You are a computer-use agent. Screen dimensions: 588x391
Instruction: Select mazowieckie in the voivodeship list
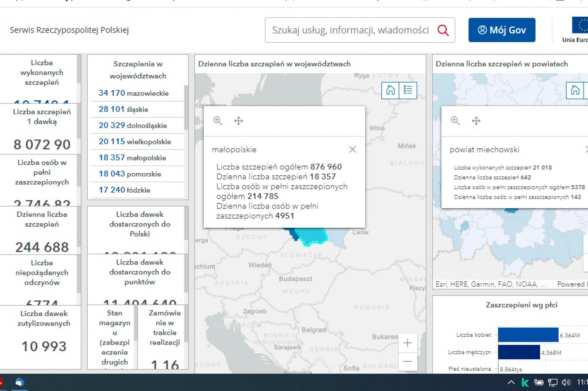[x=134, y=93]
